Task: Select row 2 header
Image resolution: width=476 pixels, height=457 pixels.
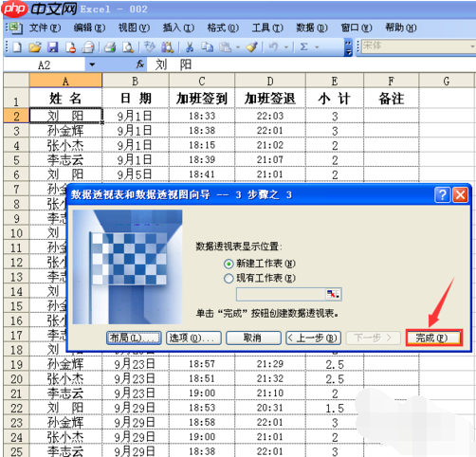Action: (16, 116)
